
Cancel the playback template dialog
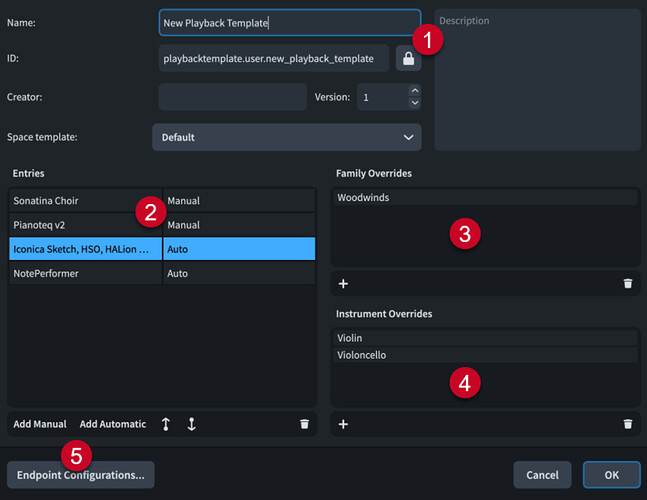(542, 475)
